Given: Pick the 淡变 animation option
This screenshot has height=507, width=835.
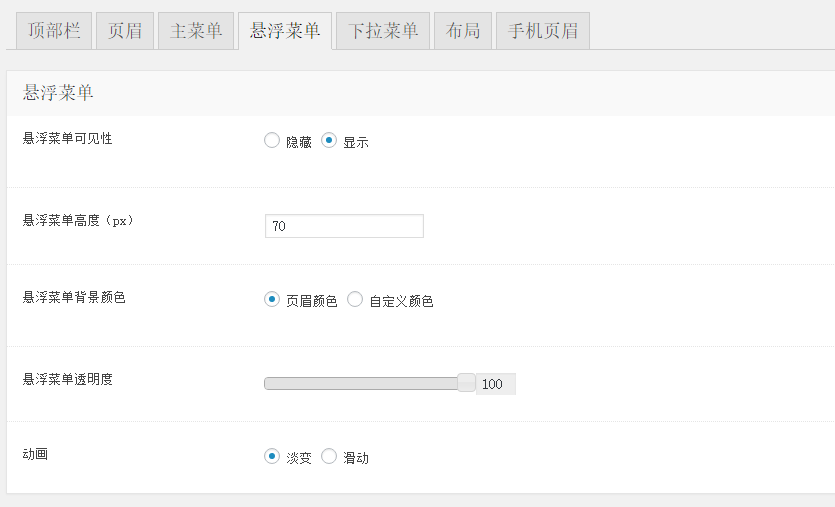Looking at the screenshot, I should [272, 456].
